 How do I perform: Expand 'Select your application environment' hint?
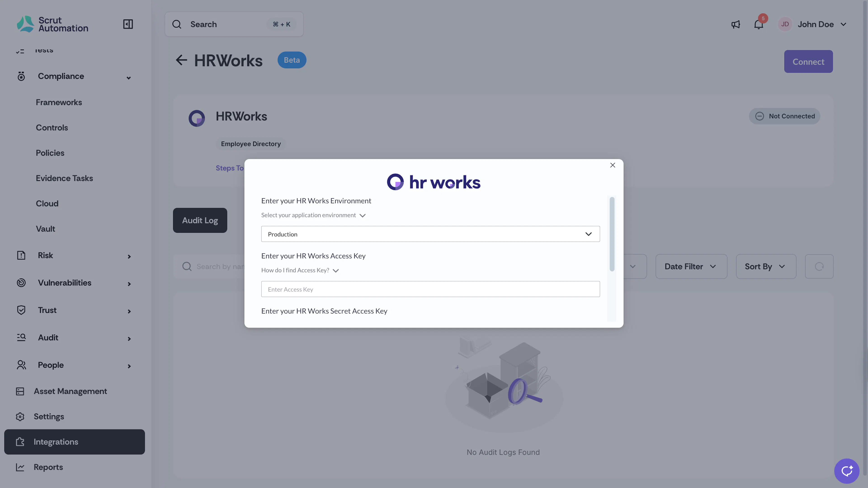click(313, 215)
